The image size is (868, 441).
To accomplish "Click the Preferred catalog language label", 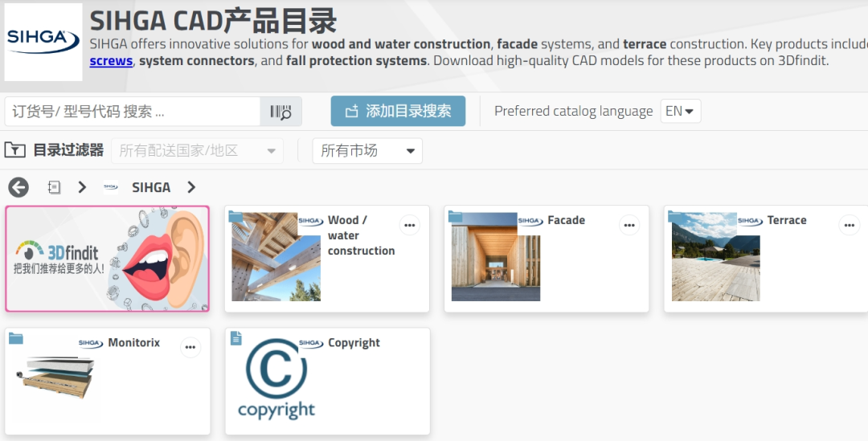I will [574, 111].
